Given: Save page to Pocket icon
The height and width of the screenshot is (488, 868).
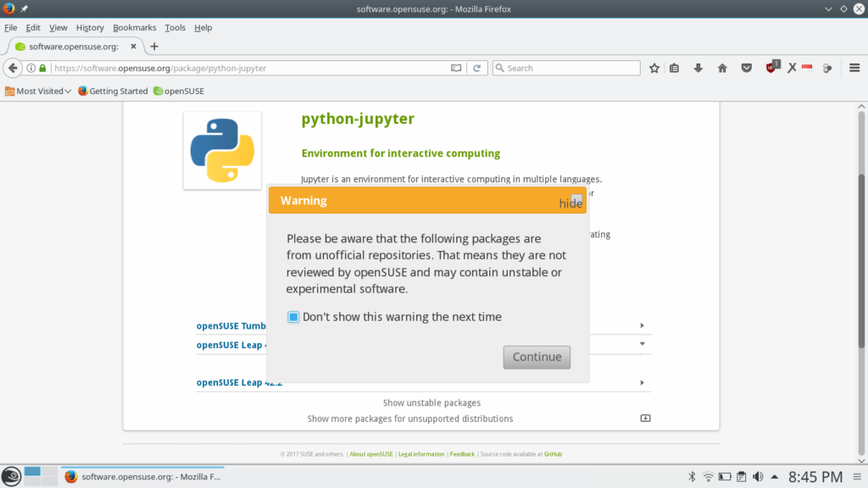Looking at the screenshot, I should click(747, 68).
